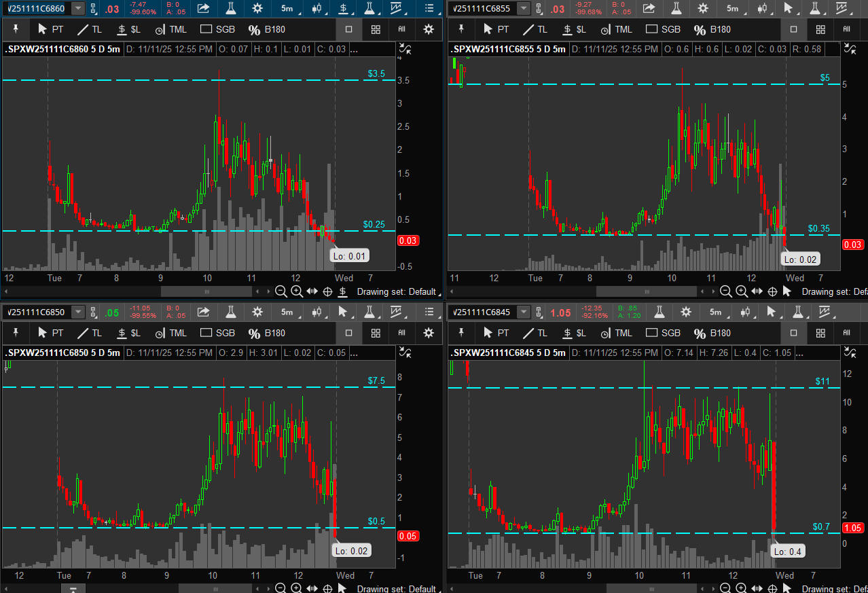Toggle the pin on C6860 drawing toolbar
This screenshot has height=593, width=868.
click(15, 29)
